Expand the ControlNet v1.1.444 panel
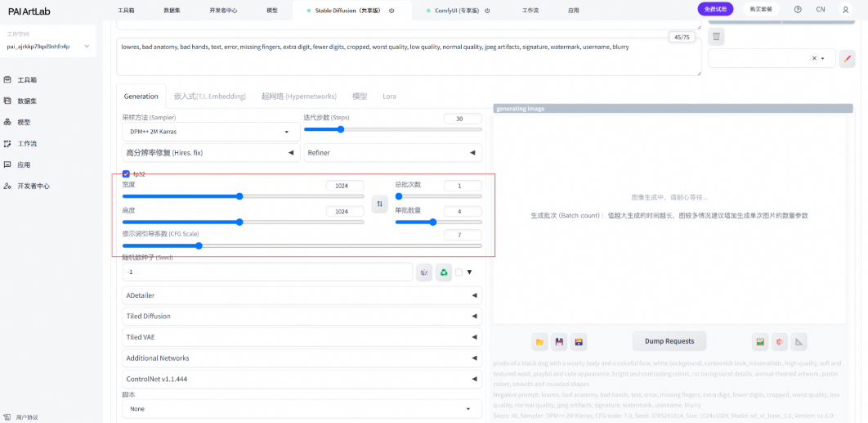Screen dimensions: 868x423 [x=302, y=379]
